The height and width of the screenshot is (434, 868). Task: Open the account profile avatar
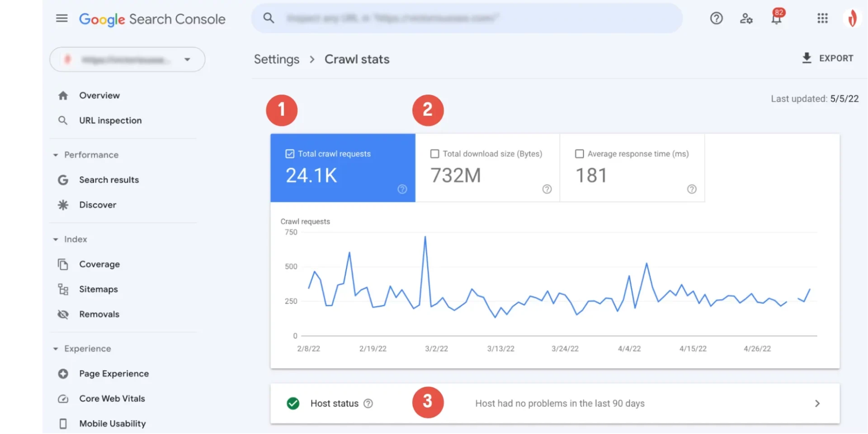[852, 19]
